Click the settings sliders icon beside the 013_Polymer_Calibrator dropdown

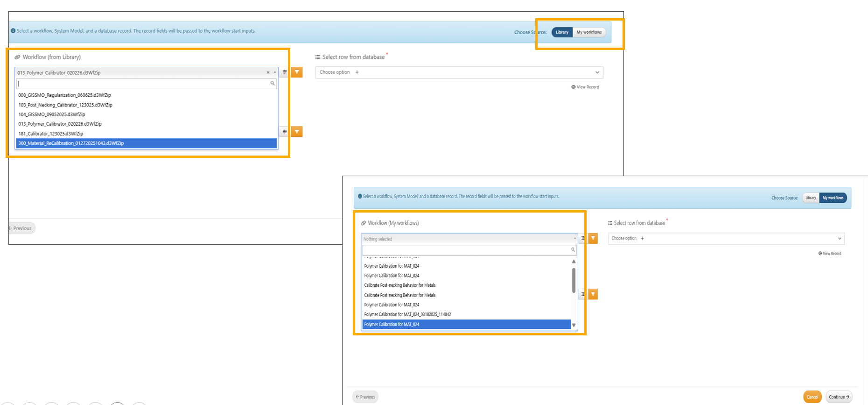pos(285,72)
